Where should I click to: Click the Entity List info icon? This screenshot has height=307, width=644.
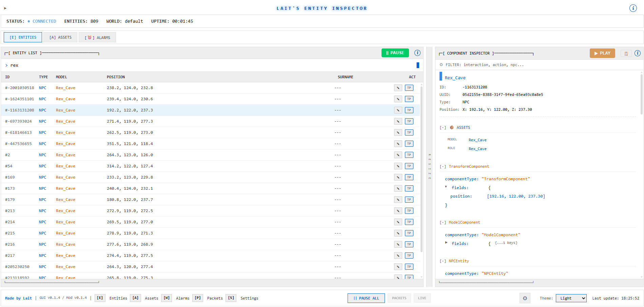point(417,53)
